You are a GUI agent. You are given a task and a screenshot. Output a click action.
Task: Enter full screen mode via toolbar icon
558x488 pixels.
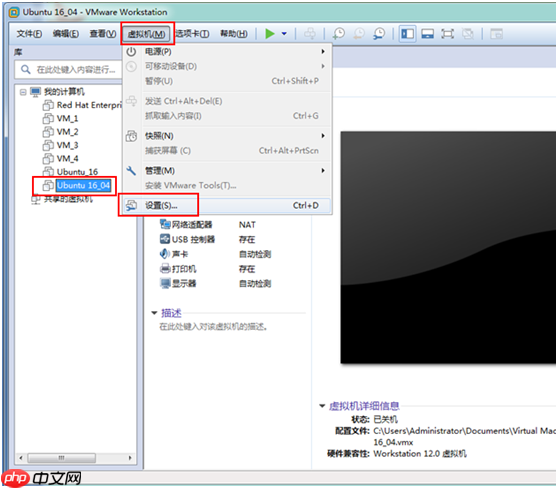tap(447, 34)
